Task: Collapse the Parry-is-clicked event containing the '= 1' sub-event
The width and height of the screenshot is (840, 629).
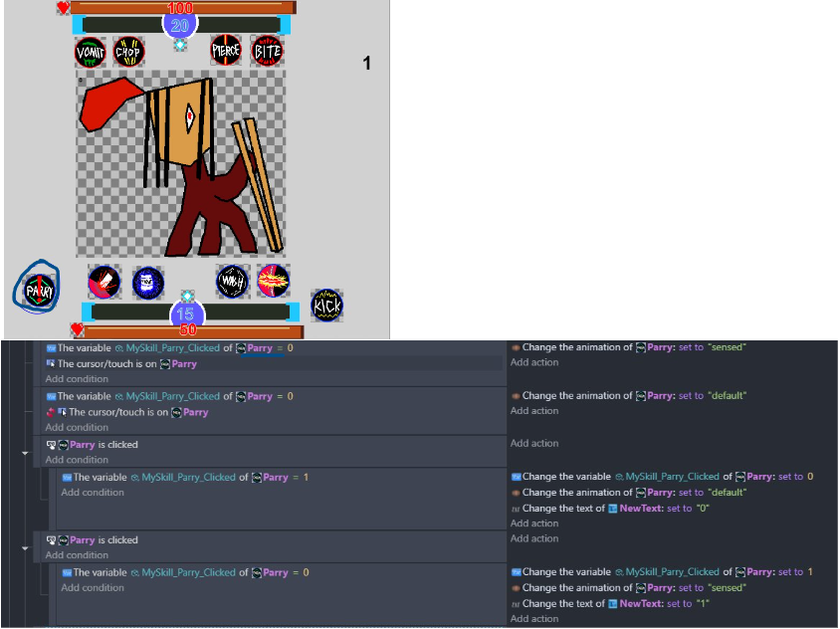Action: coord(25,453)
